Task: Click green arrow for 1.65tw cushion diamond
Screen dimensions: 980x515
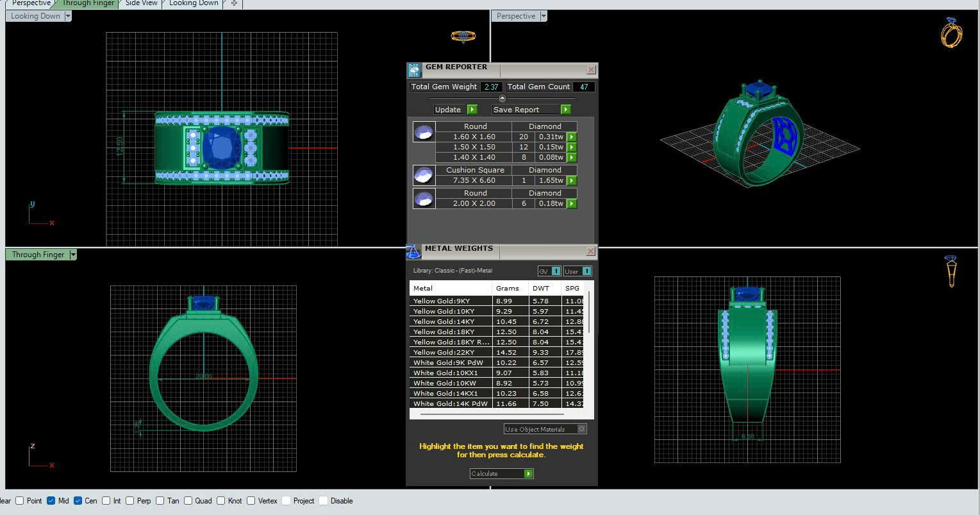Action: 571,180
